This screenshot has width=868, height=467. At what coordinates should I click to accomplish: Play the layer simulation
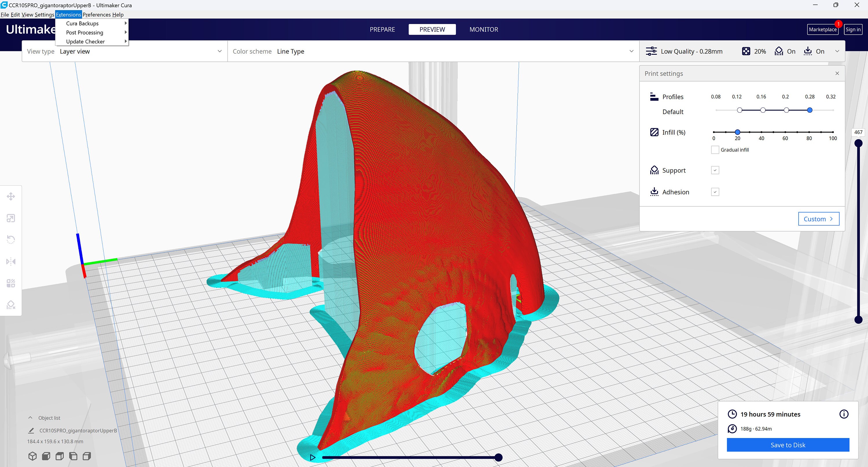pyautogui.click(x=313, y=457)
